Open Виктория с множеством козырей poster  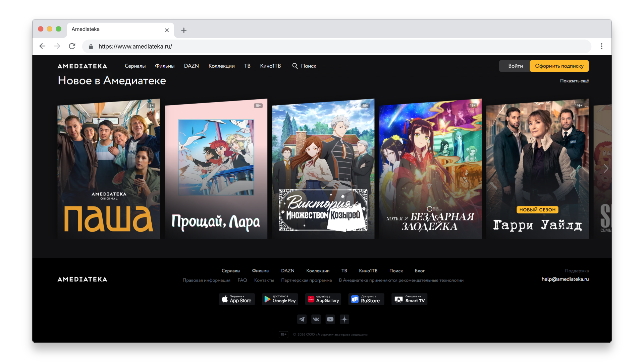323,169
